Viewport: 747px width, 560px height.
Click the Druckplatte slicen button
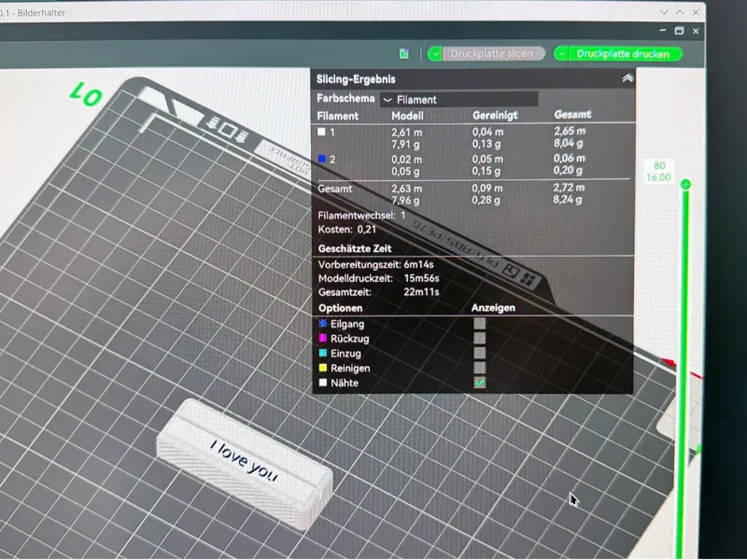[492, 54]
